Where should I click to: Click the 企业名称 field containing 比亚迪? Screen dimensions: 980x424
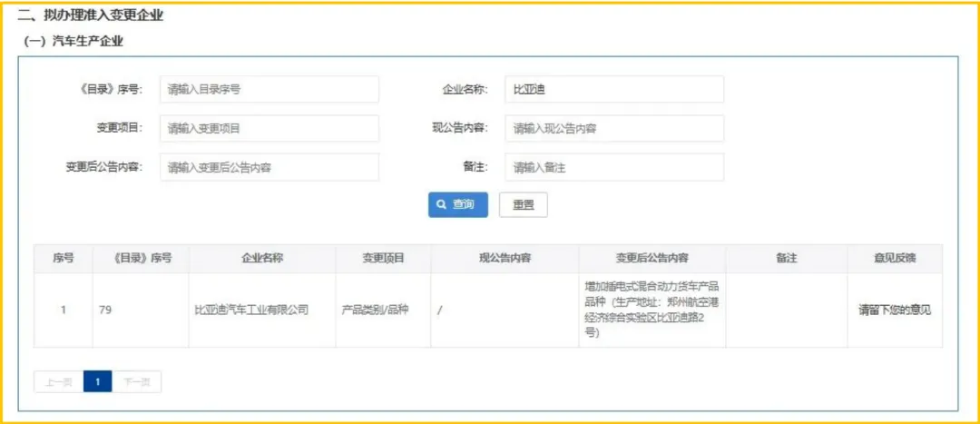(614, 89)
